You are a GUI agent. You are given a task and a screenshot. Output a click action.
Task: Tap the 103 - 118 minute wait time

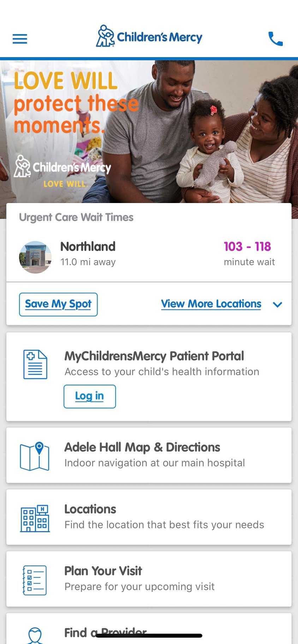tap(248, 247)
